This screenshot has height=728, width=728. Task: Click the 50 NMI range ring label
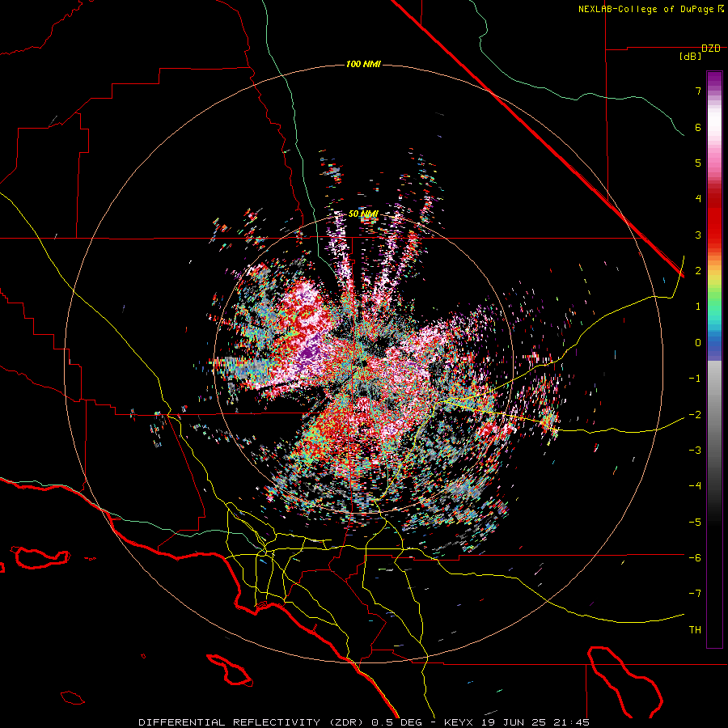(x=363, y=214)
